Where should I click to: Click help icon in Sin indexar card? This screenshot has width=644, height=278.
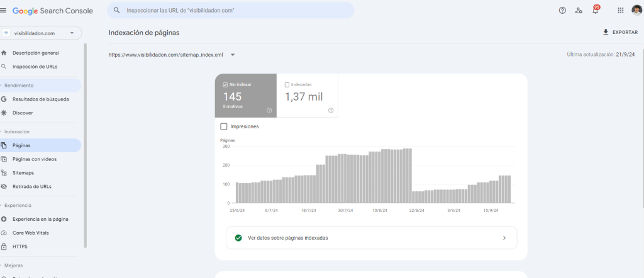tap(269, 111)
